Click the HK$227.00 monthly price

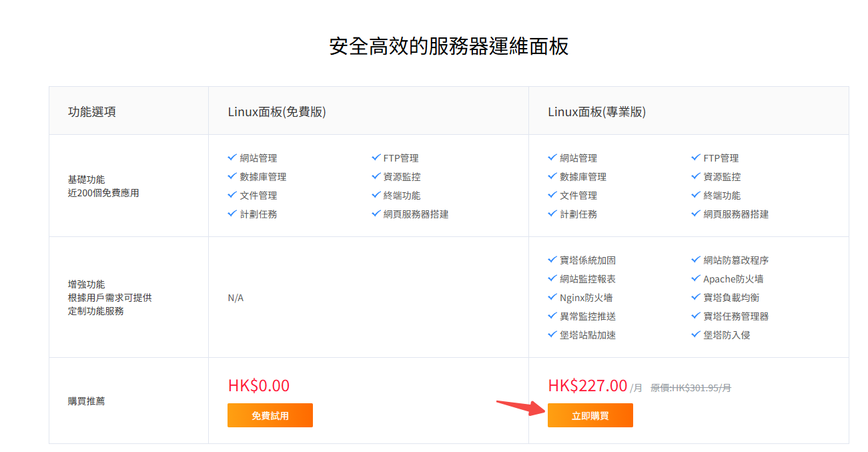(x=587, y=386)
